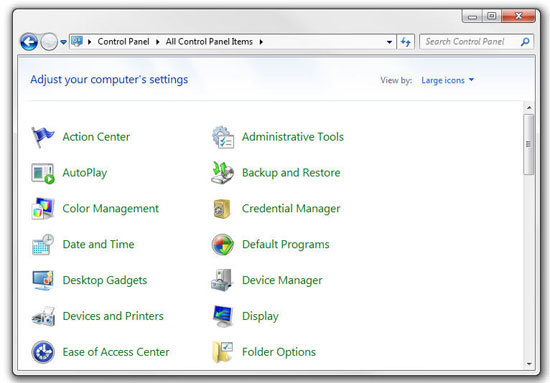Expand the address bar history dropdown
This screenshot has width=550, height=383.
[389, 42]
